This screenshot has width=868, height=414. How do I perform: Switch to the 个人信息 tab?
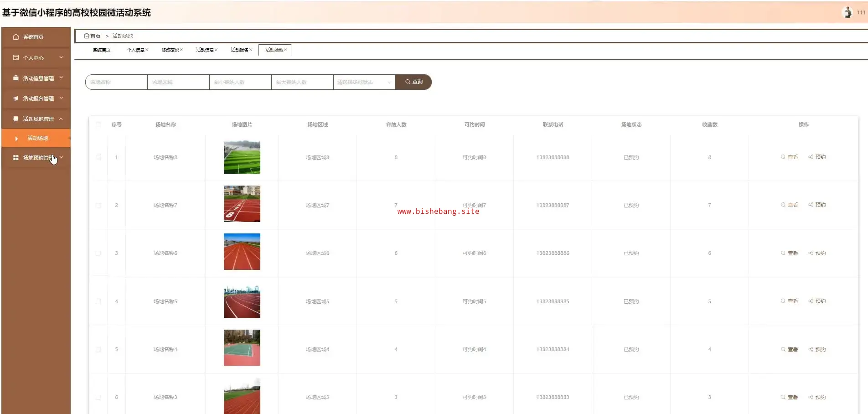pos(135,50)
